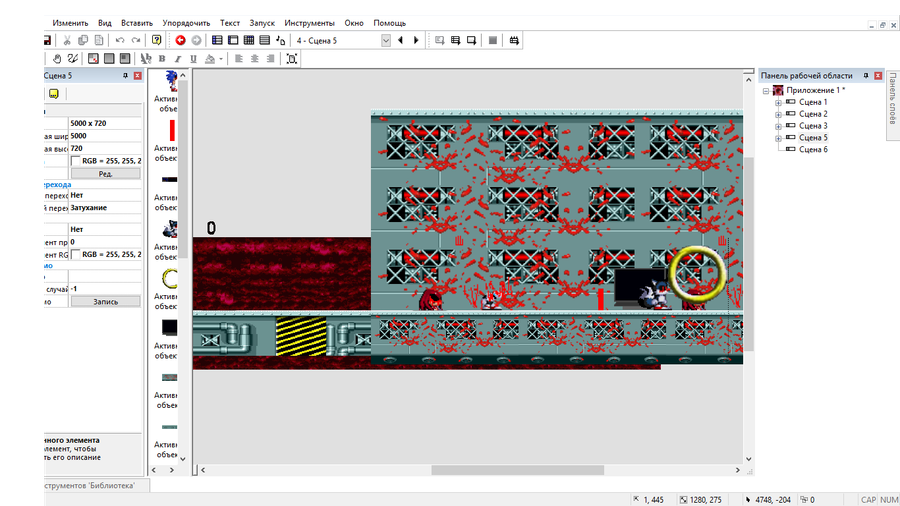Image resolution: width=900 pixels, height=506 pixels.
Task: Run the application icon
Action: 455,40
